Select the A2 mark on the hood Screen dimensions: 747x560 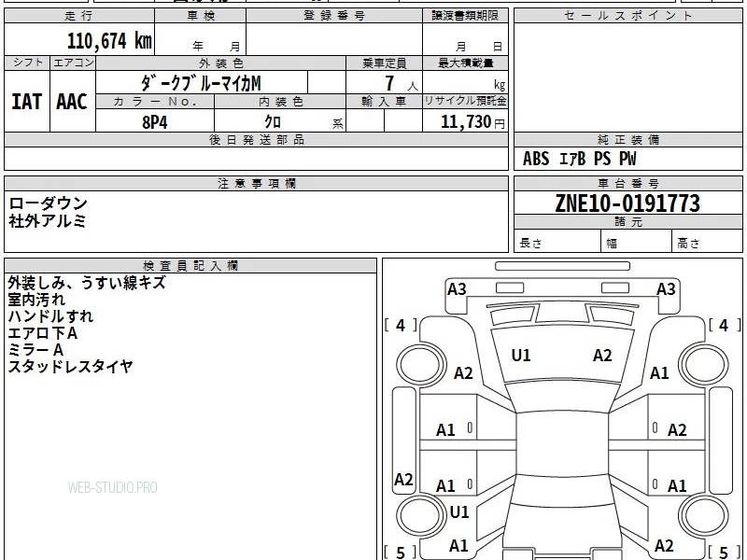point(602,356)
